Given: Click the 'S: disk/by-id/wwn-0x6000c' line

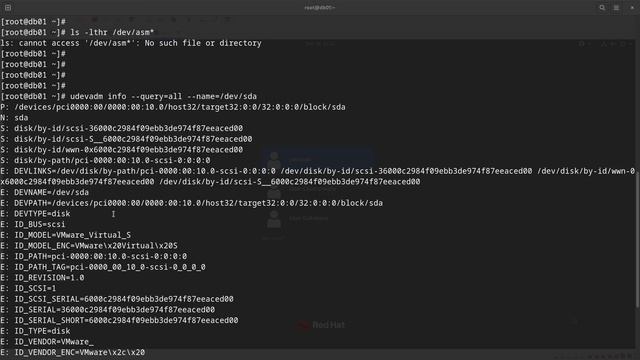Looking at the screenshot, I should pyautogui.click(x=122, y=149).
